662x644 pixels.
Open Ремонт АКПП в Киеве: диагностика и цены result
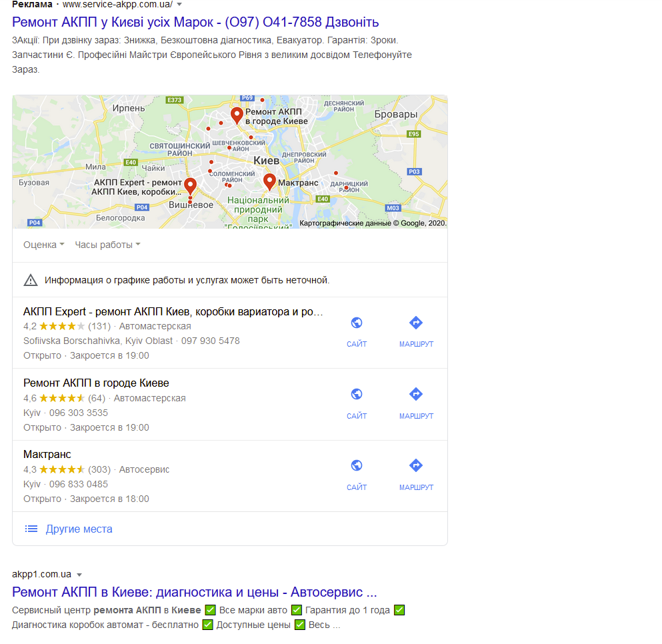[x=194, y=592]
